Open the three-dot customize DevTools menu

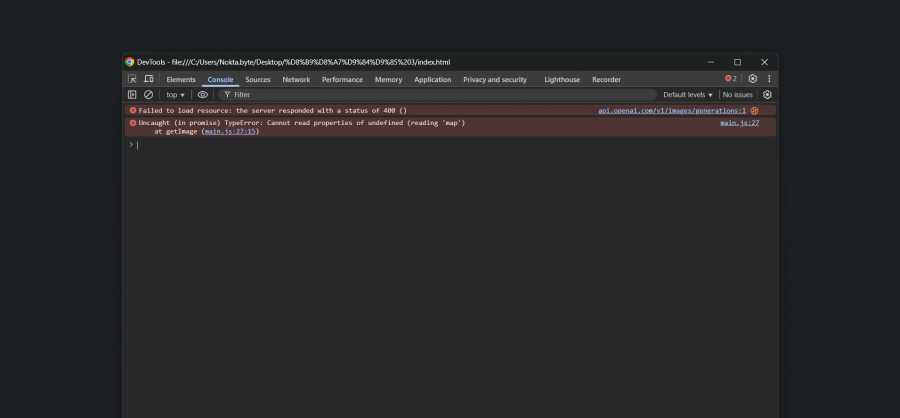click(769, 79)
